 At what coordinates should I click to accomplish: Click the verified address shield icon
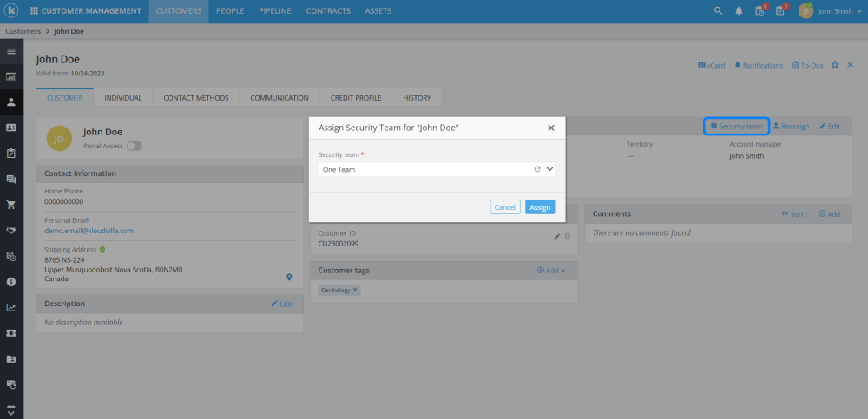102,250
